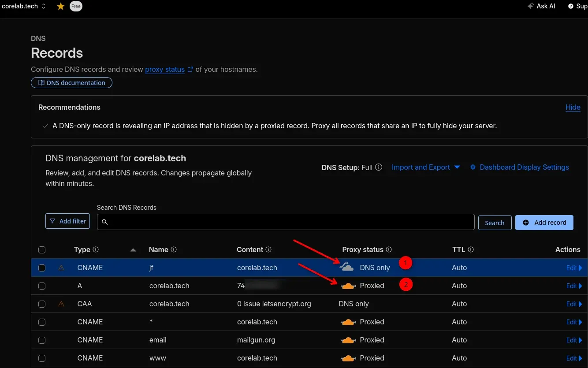Expand the Import and Export menu
The width and height of the screenshot is (588, 368).
[x=426, y=167]
